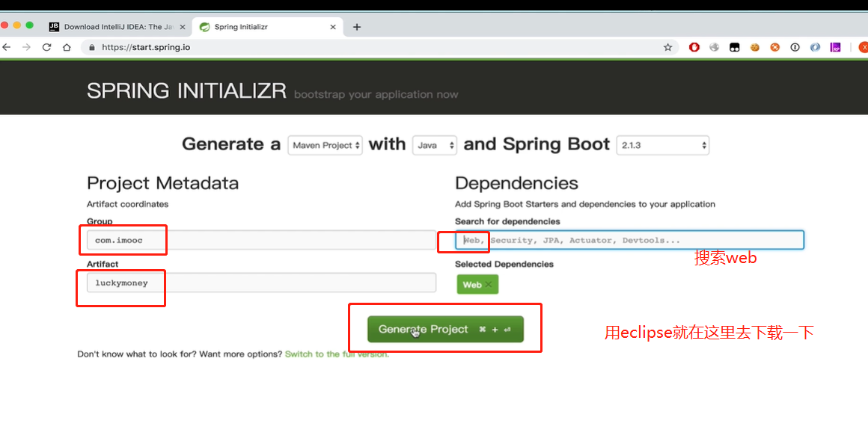The width and height of the screenshot is (868, 447).
Task: View site info via the padlock icon
Action: [92, 48]
